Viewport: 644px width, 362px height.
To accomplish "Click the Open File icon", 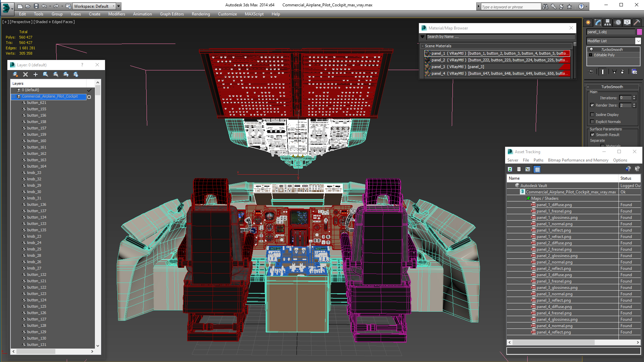I will [x=28, y=6].
